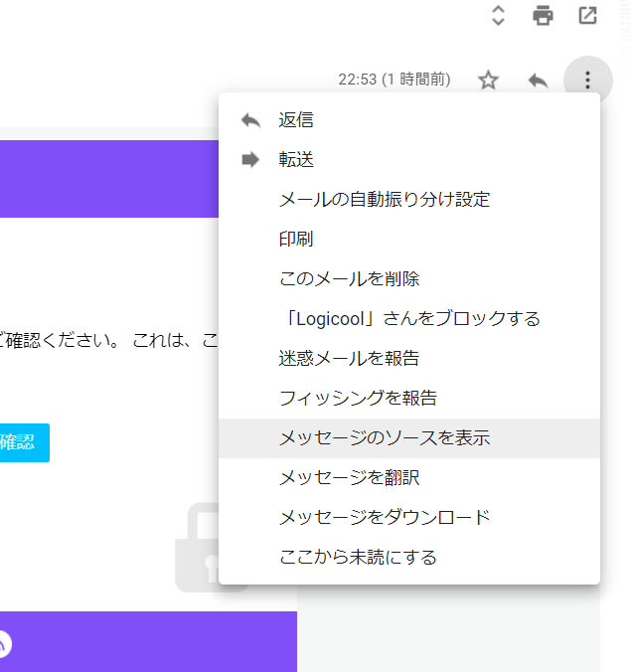Click the print all icon
The width and height of the screenshot is (631, 672).
[x=543, y=16]
